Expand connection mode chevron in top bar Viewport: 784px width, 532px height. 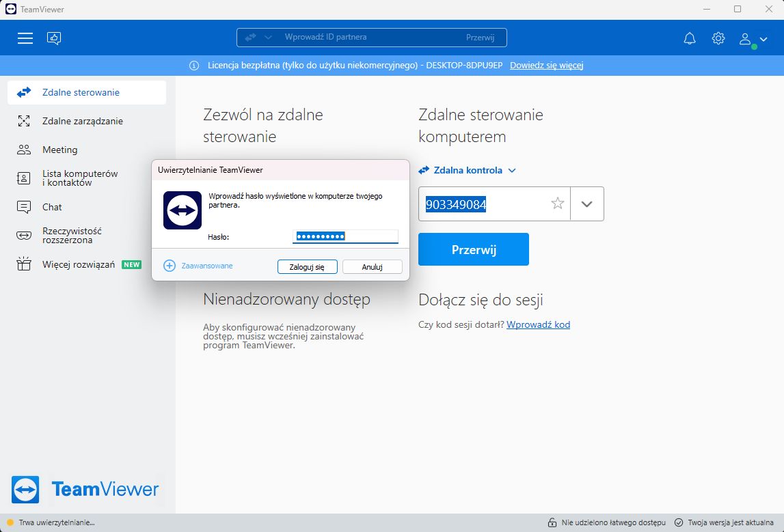click(268, 38)
